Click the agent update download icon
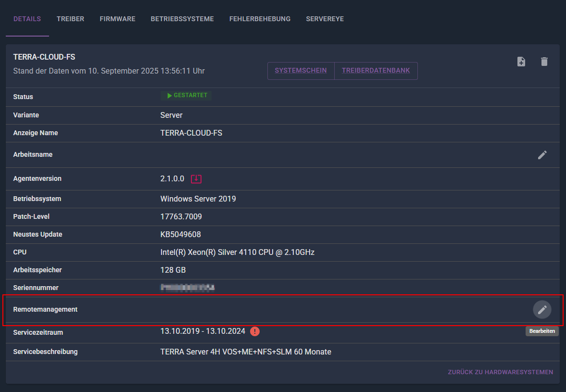566x392 pixels. coord(196,178)
